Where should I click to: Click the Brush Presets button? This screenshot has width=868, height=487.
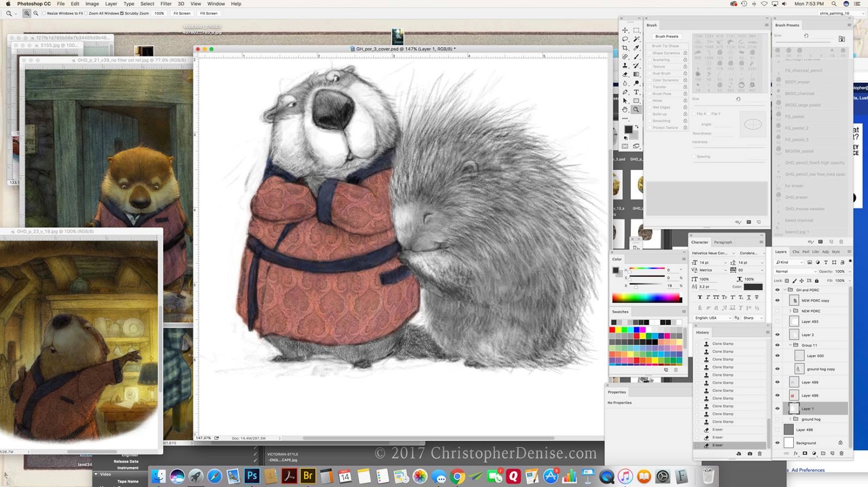pos(667,36)
